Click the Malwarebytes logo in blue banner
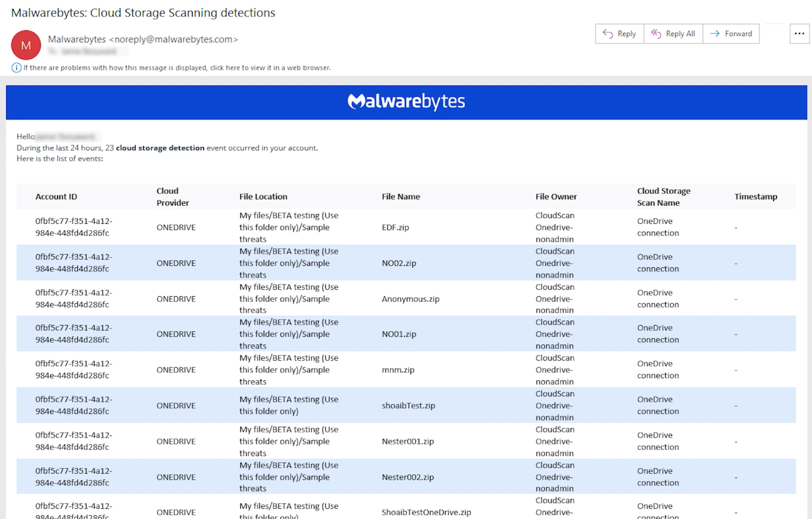The width and height of the screenshot is (812, 519). click(406, 101)
